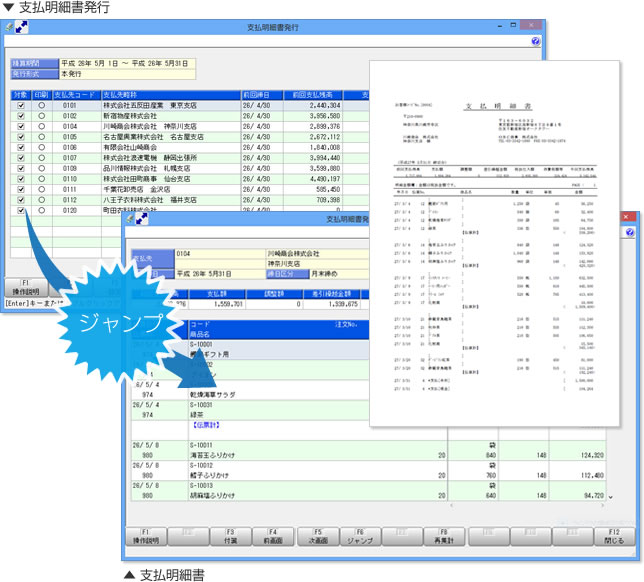Select the 印刷 radio button for row 0106

click(41, 147)
